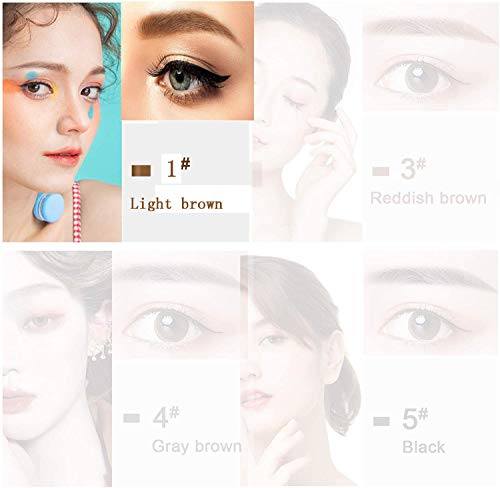
Task: Choose the 'Reddish brown' label
Action: [x=428, y=198]
